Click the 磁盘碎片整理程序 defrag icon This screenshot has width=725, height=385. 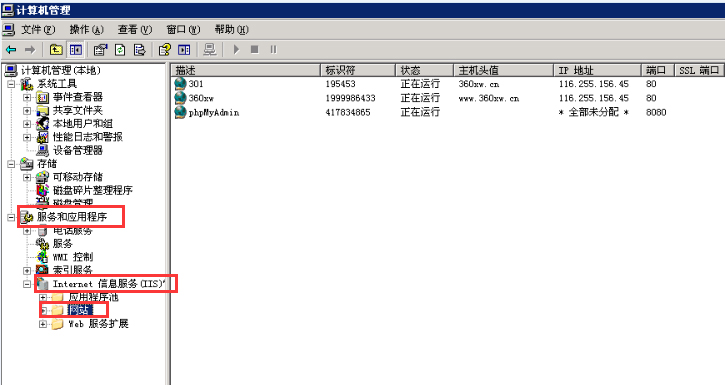[x=43, y=190]
